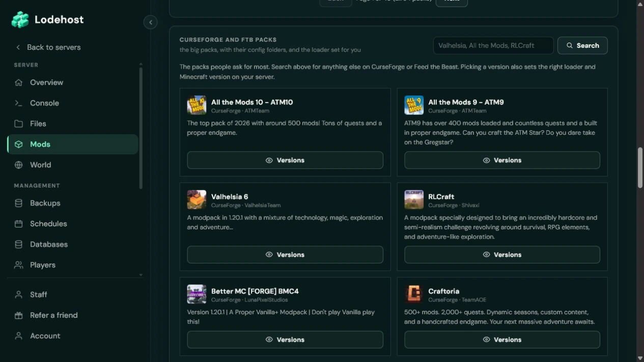Click the Better MC [FORGE] BMC4 title
The width and height of the screenshot is (644, 362).
255,291
